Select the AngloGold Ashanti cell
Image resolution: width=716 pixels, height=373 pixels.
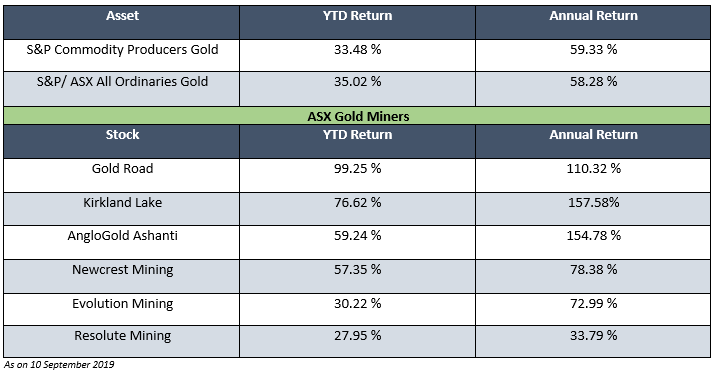pyautogui.click(x=121, y=242)
